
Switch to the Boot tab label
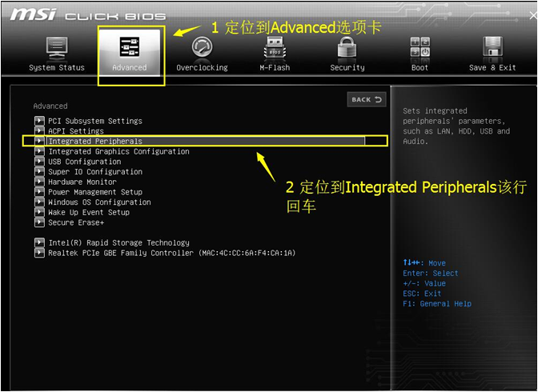coord(420,67)
